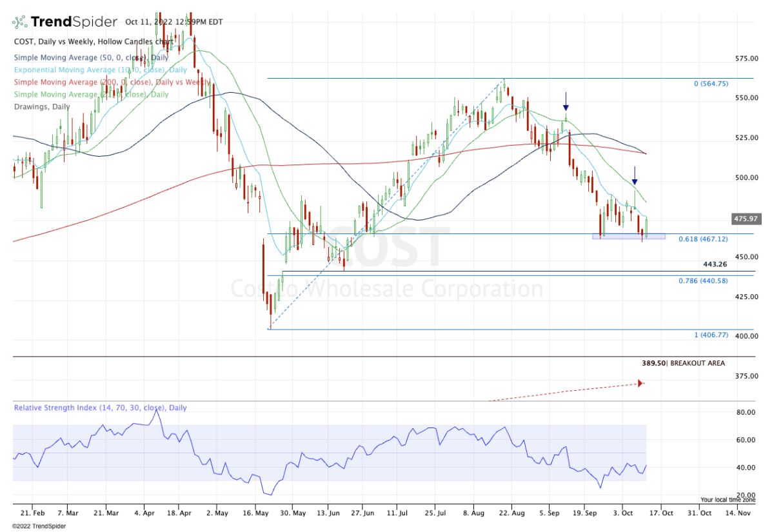Click the '525.00' price axis label

pyautogui.click(x=747, y=138)
